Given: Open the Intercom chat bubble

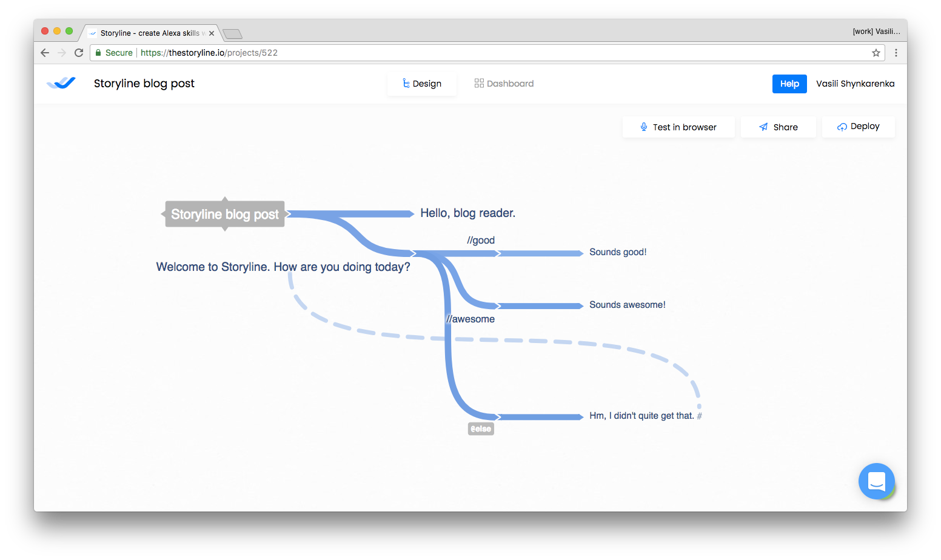Looking at the screenshot, I should pos(876,481).
